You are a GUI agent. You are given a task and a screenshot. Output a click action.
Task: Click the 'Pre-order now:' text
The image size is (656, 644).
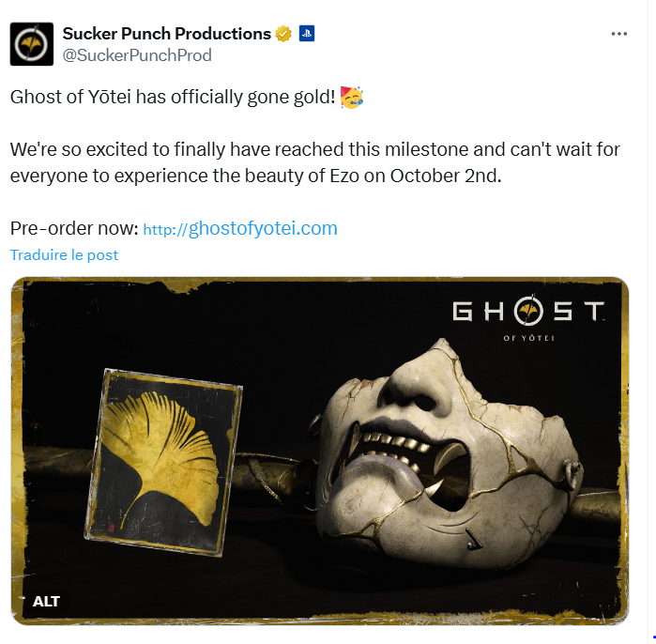(74, 229)
